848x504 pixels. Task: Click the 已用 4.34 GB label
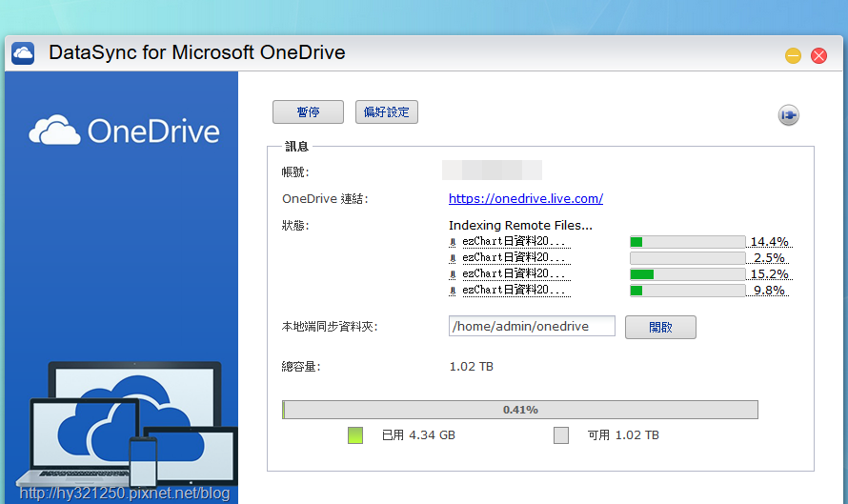point(418,435)
